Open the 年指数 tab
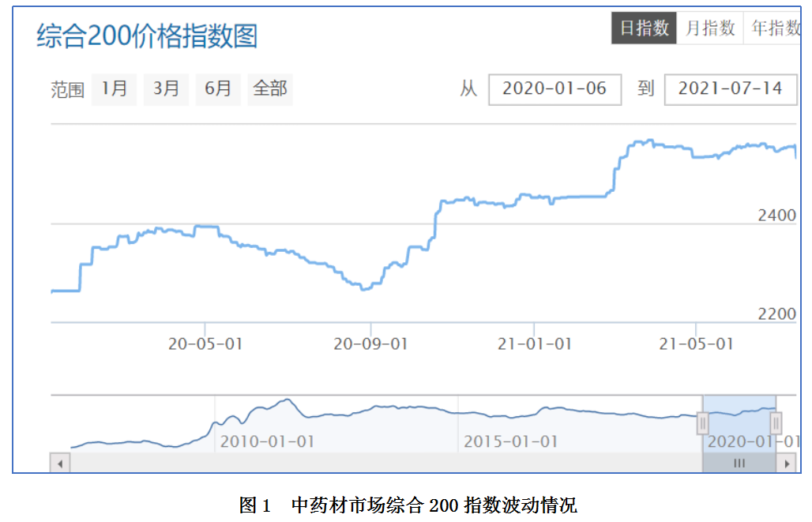 (774, 29)
